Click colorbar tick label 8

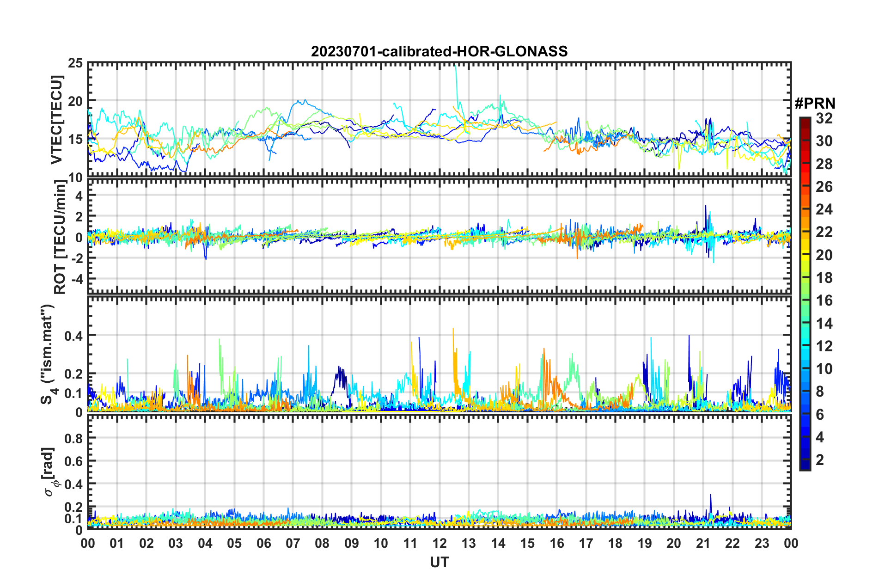820,392
